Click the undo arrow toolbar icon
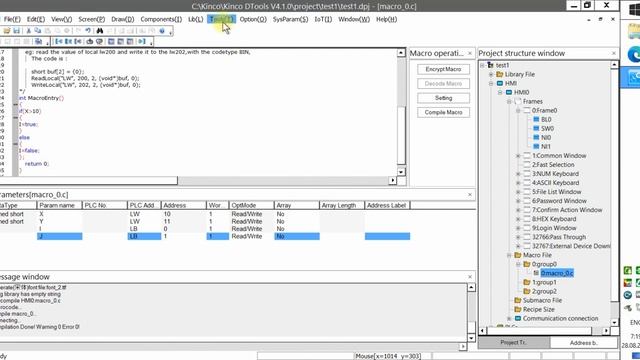 click(88, 31)
